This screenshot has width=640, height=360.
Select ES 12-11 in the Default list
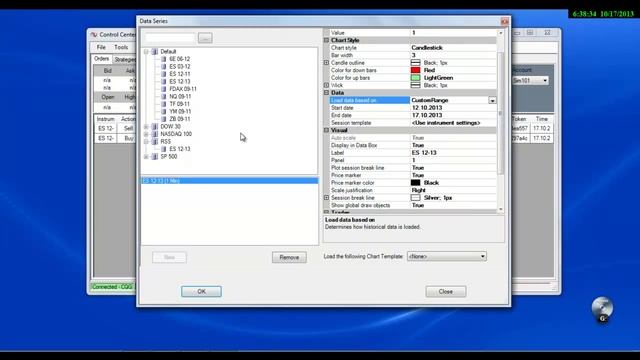pyautogui.click(x=180, y=74)
